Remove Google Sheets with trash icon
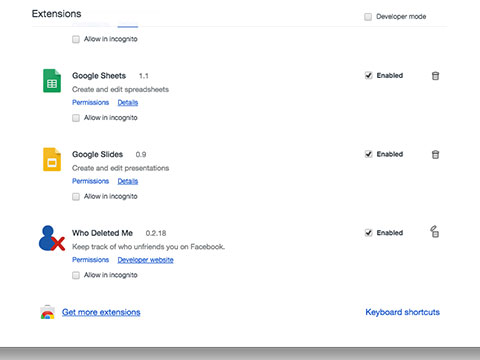The image size is (480, 360). coord(435,76)
